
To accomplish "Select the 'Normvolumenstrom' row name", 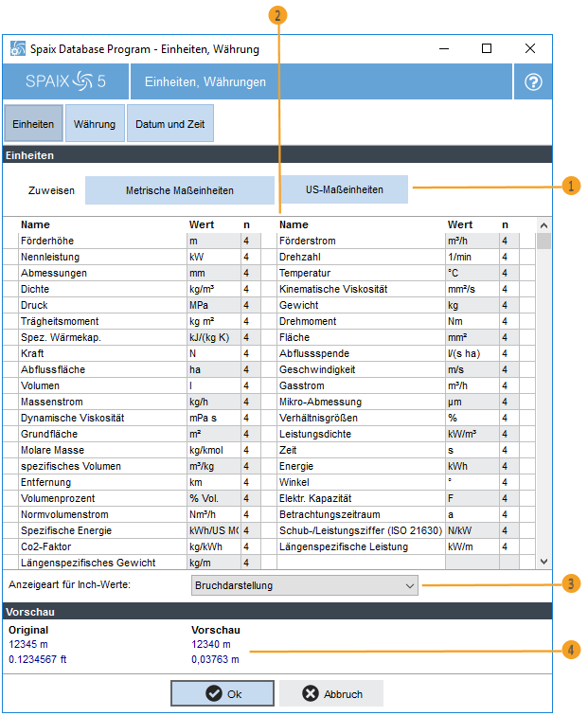I will pyautogui.click(x=64, y=514).
